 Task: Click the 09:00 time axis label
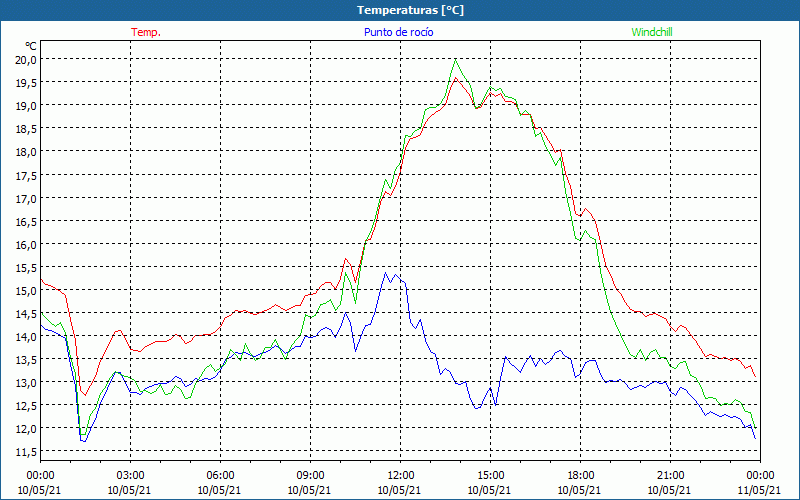(310, 476)
